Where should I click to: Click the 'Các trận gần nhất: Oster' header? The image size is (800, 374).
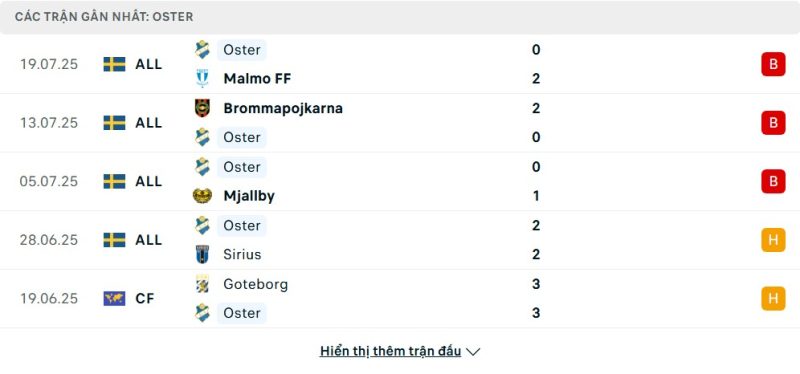[104, 17]
